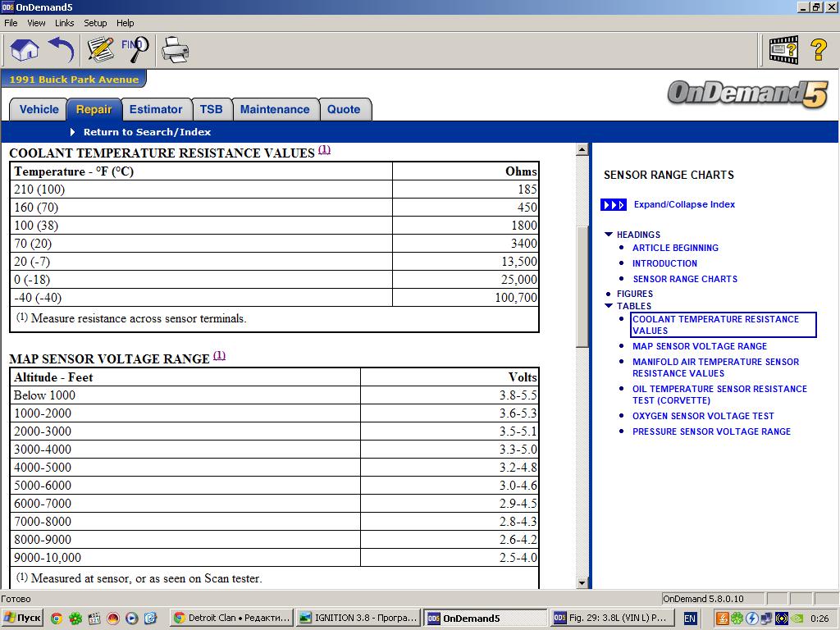Click the Java tray icon
Viewport: 840px width, 630px height.
tap(722, 619)
